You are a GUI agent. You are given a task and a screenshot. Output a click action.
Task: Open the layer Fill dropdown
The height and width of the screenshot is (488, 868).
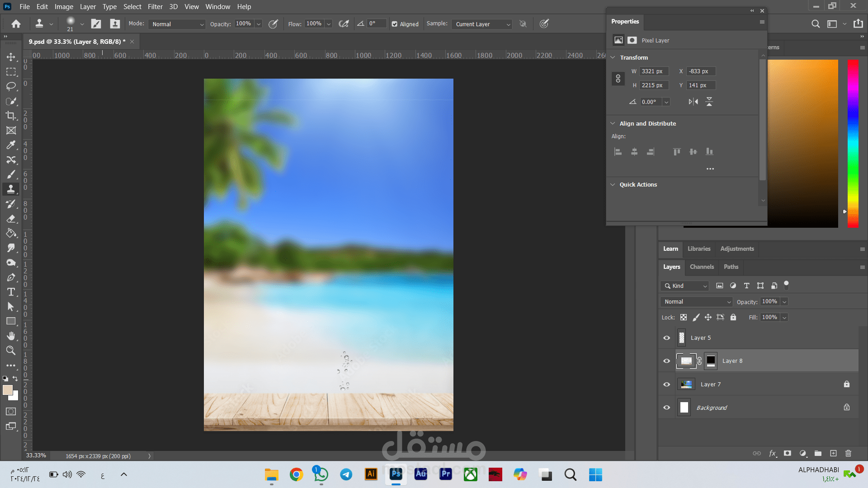point(785,318)
